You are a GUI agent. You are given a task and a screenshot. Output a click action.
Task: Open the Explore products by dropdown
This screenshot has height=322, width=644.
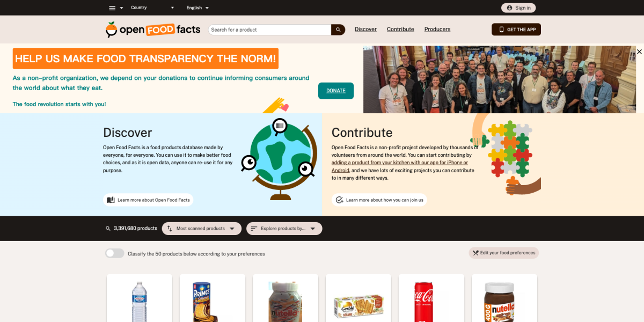pos(284,229)
